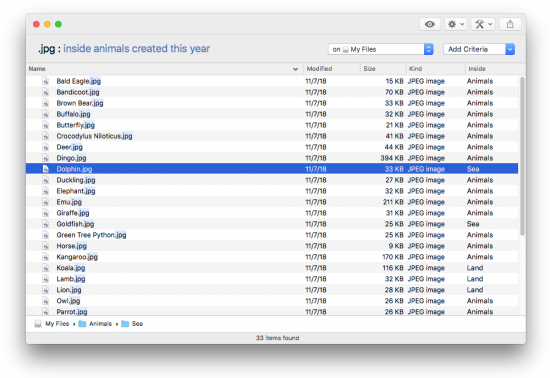The image size is (550, 378).
Task: Click the Green Tree Python.jpg file icon
Action: (46, 235)
